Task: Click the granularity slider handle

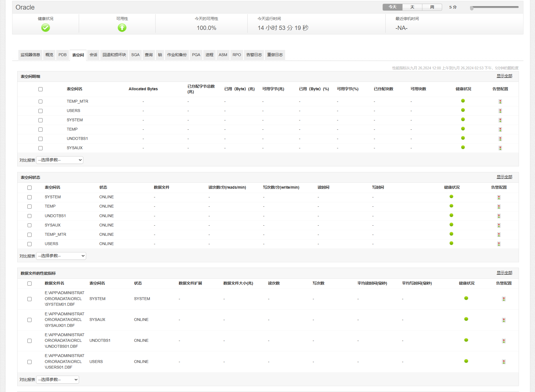Action: click(471, 8)
